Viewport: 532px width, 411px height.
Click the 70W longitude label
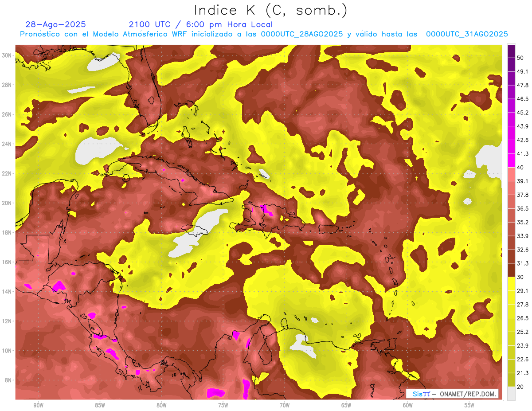[x=285, y=406]
